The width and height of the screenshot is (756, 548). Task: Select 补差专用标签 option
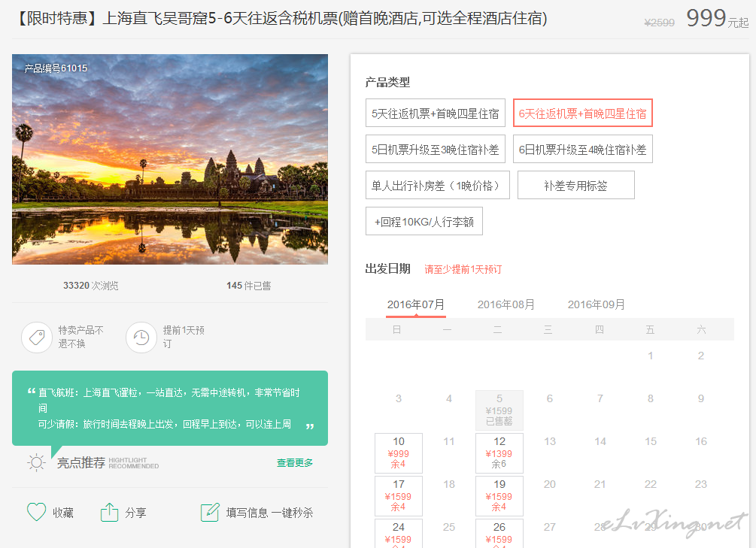pyautogui.click(x=575, y=185)
